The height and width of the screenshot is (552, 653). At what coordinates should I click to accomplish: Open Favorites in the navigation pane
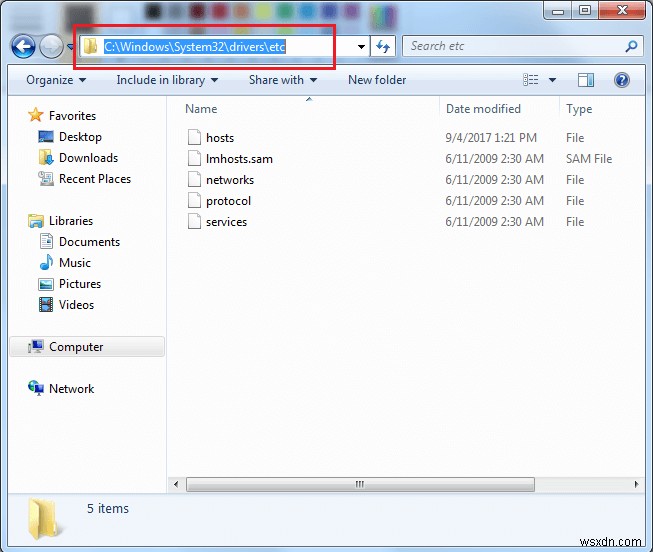tap(72, 116)
